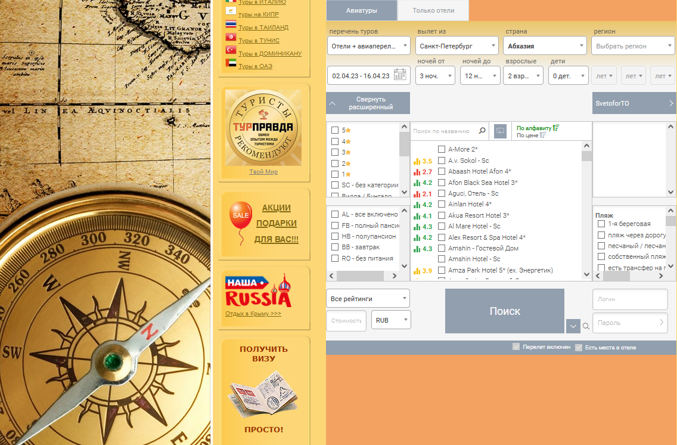Open the ночей от 3 ноч. dropdown
The width and height of the screenshot is (677, 445).
pyautogui.click(x=435, y=76)
